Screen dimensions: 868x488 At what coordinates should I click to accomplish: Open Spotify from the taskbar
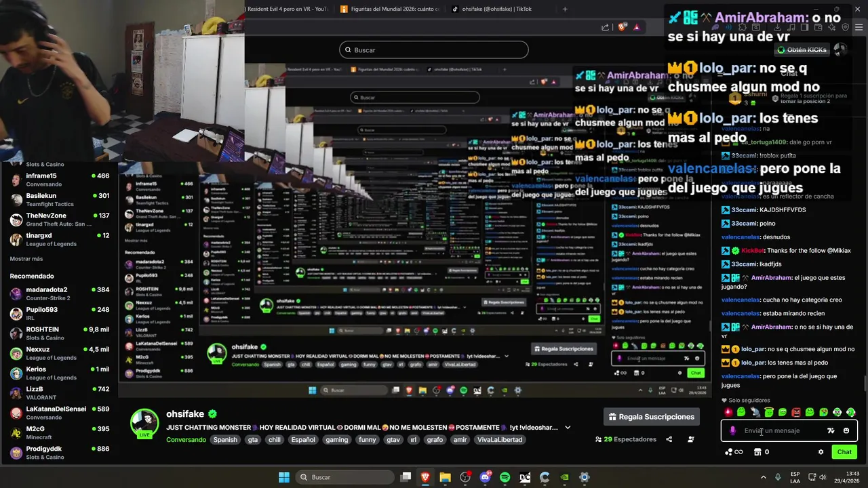coord(505,477)
